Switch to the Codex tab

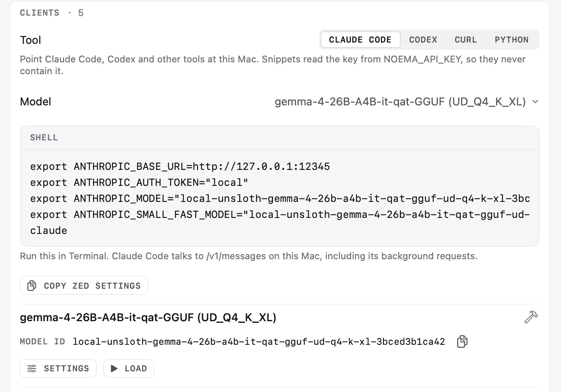(x=423, y=40)
